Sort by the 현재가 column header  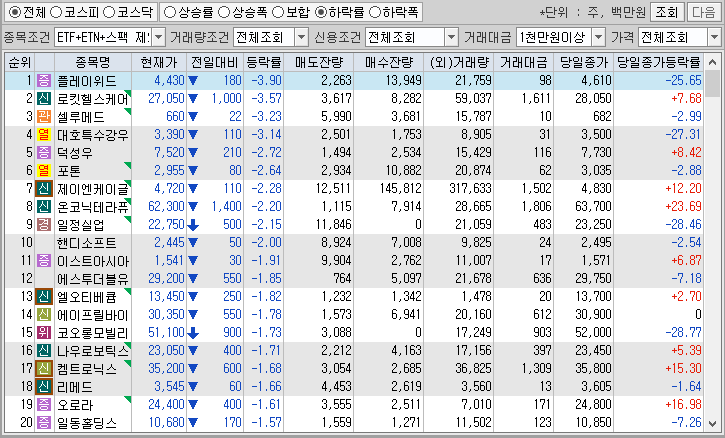click(159, 62)
